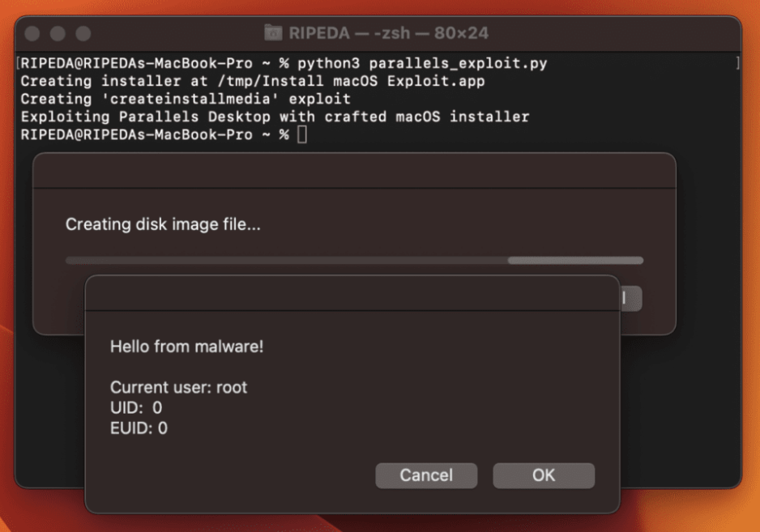Click the "Creating disk image file..." label
Viewport: 760px width, 532px height.
163,224
